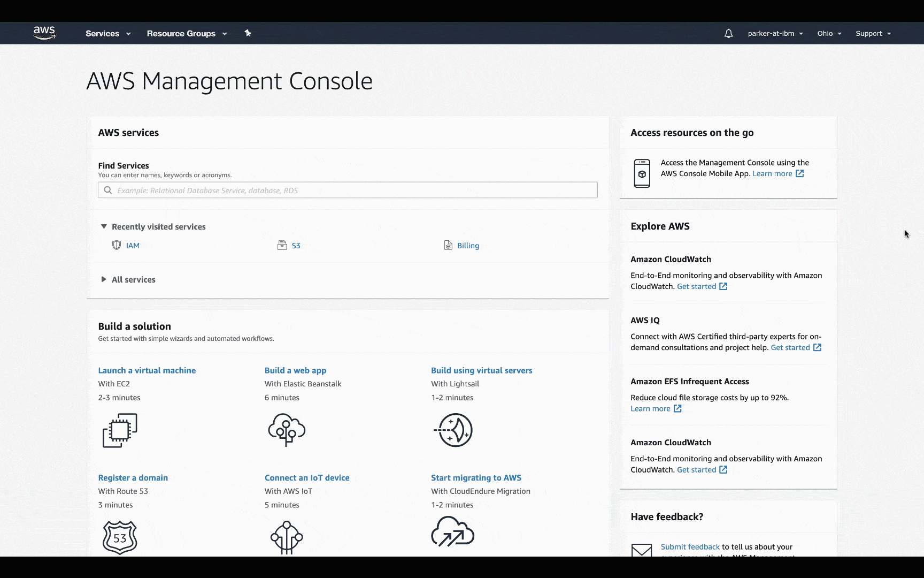924x578 pixels.
Task: Open Build a web app link
Action: tap(295, 370)
